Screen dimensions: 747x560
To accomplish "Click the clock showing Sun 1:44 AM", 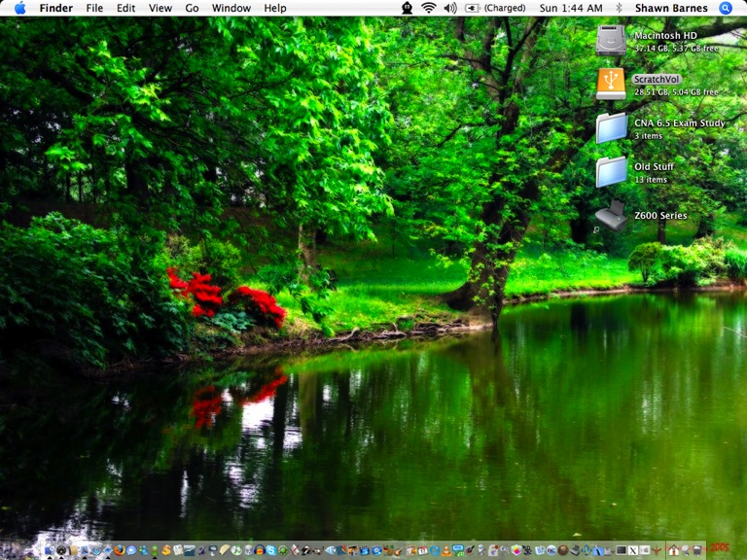I will (571, 8).
